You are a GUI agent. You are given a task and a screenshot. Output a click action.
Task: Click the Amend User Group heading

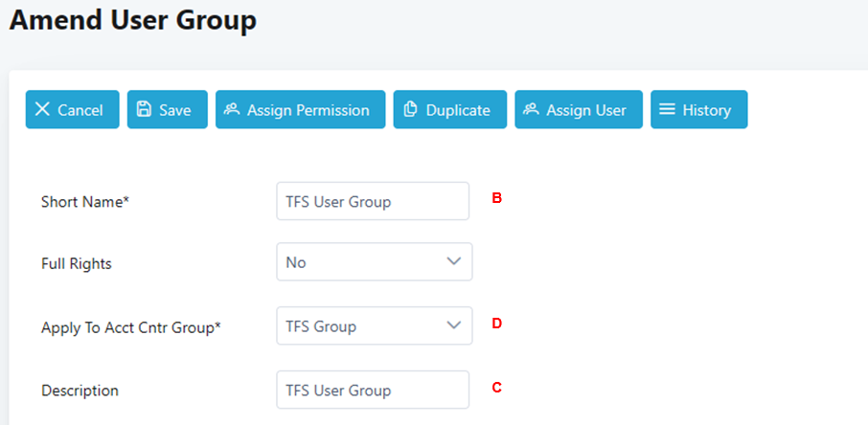click(133, 20)
